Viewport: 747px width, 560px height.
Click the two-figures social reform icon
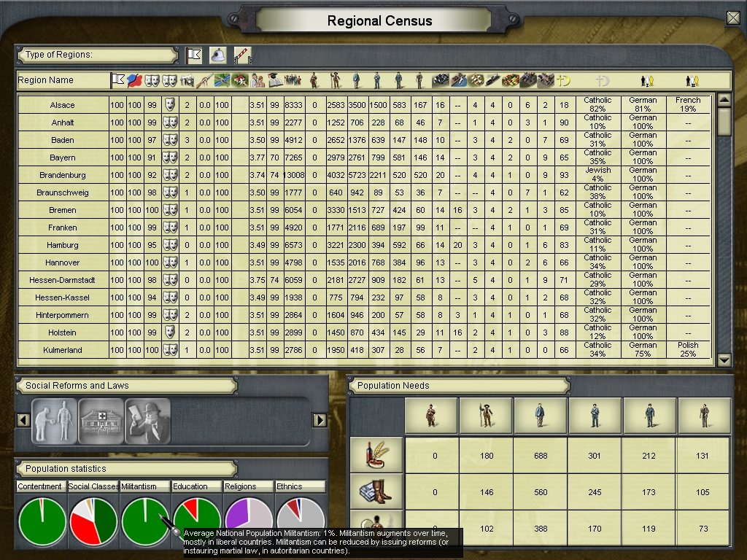coord(55,421)
